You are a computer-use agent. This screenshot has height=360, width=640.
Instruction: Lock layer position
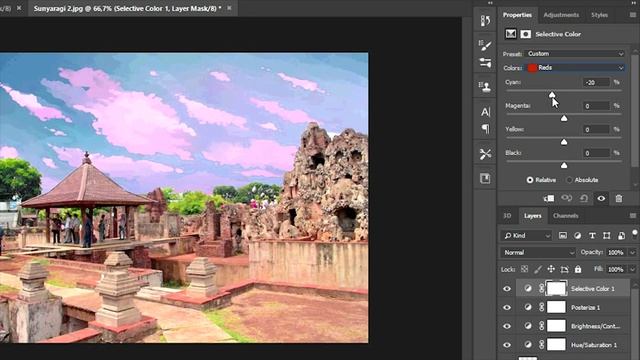[551, 269]
